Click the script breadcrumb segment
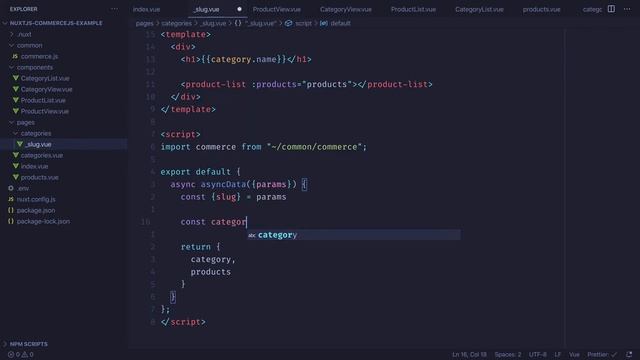Viewport: 640px width, 360px height. pyautogui.click(x=303, y=24)
